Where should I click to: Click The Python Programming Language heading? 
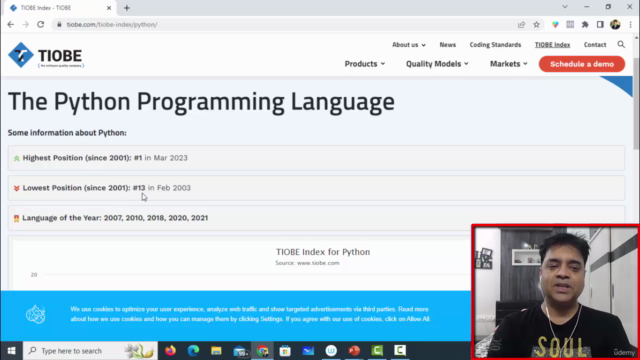point(201,102)
